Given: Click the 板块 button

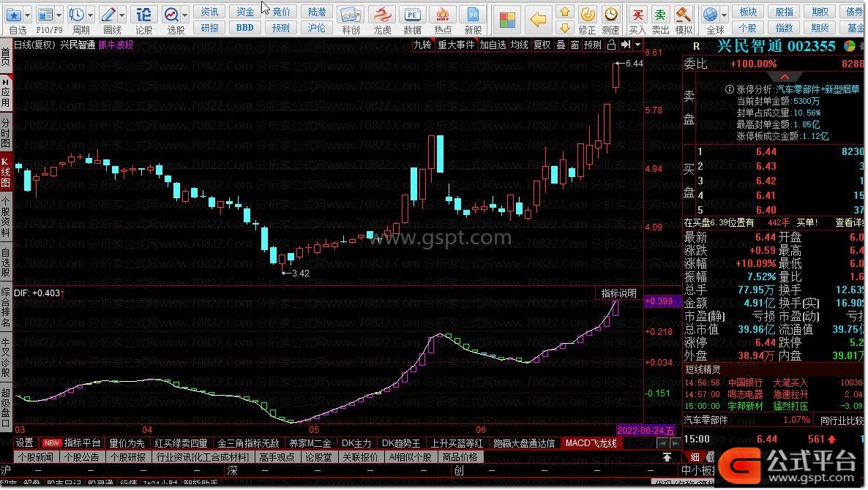Looking at the screenshot, I should 748,12.
